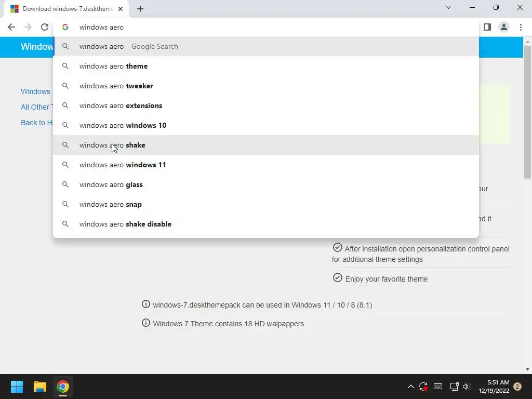Go back using the browser back arrow
Screen dimensions: 532x399
coord(11,27)
